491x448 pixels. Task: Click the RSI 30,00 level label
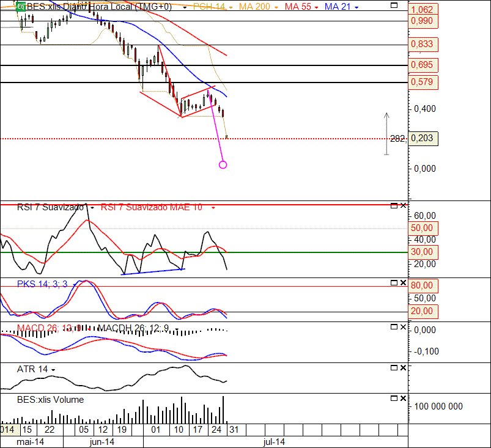tap(423, 252)
